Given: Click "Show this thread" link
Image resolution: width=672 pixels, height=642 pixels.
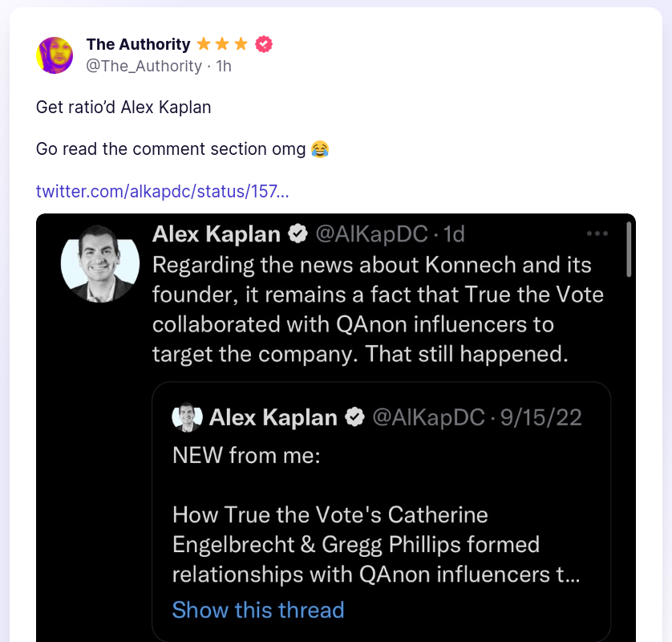Looking at the screenshot, I should coord(258,610).
